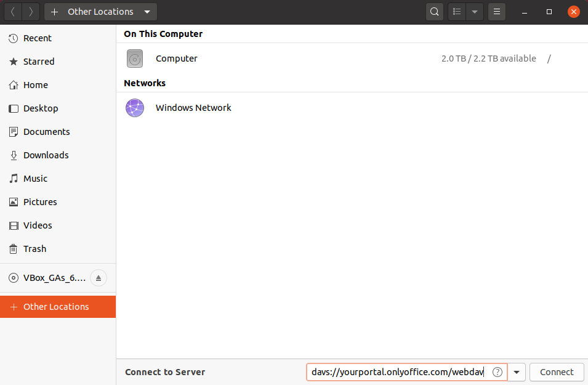Click the desktop icon beside Desktop
The height and width of the screenshot is (385, 588).
click(x=14, y=108)
